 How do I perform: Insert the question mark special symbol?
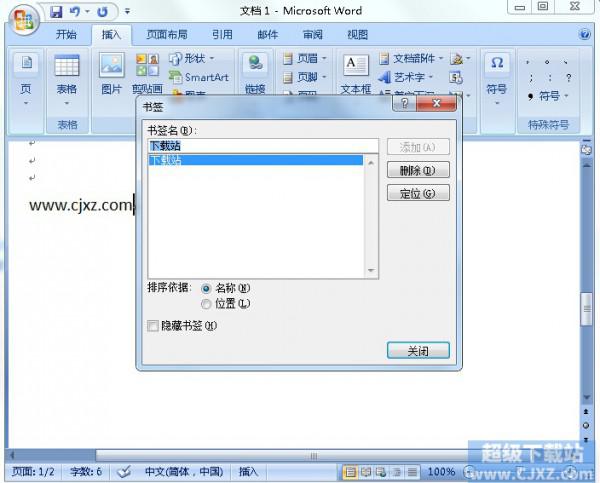(569, 78)
